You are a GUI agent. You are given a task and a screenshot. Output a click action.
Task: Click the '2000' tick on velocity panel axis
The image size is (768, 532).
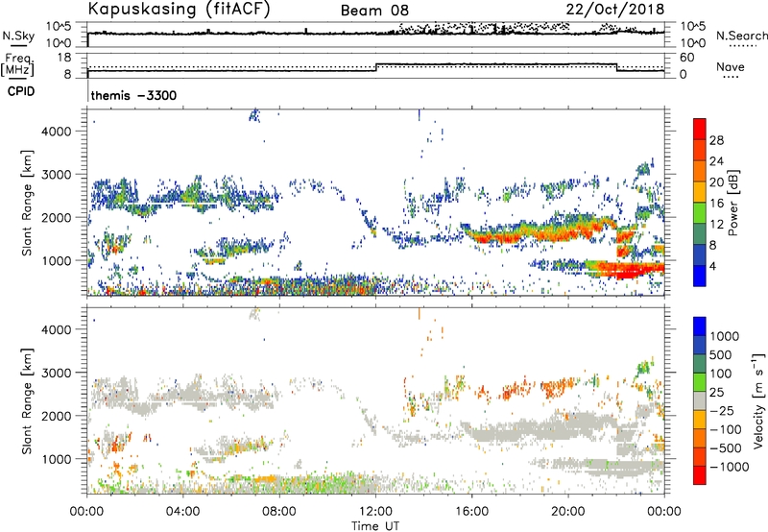pos(56,416)
